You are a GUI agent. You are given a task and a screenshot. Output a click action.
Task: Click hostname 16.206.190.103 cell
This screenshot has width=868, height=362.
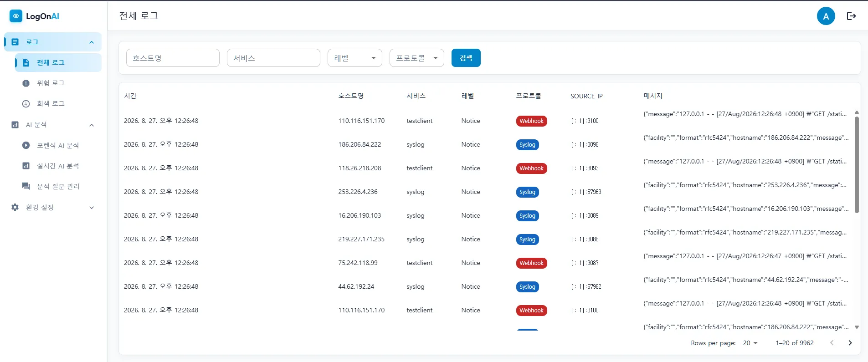pyautogui.click(x=360, y=215)
